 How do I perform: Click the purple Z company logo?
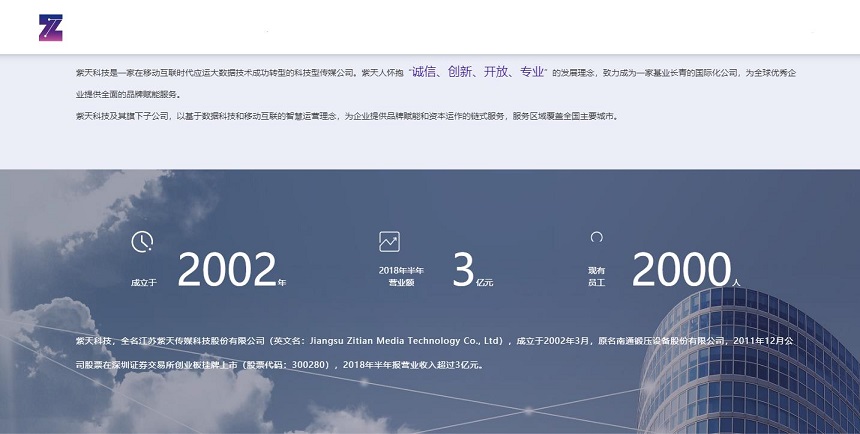point(50,27)
